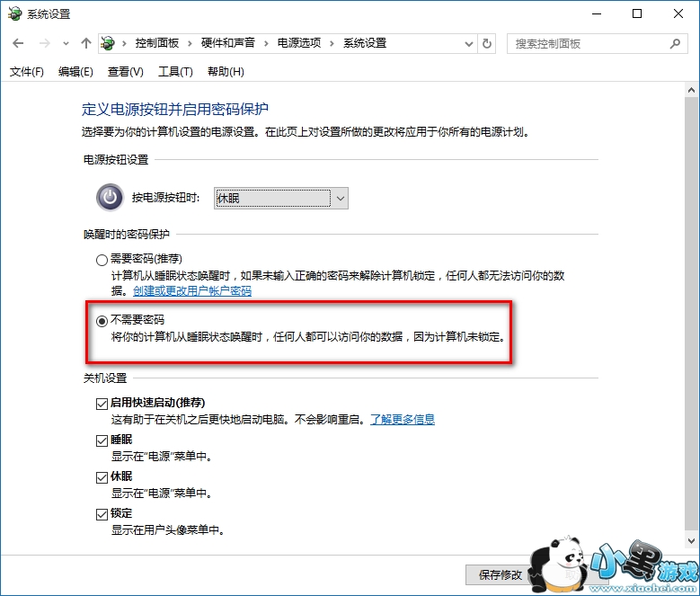Screen dimensions: 700x596
Task: Open the 文件(F) menu
Action: [27, 71]
